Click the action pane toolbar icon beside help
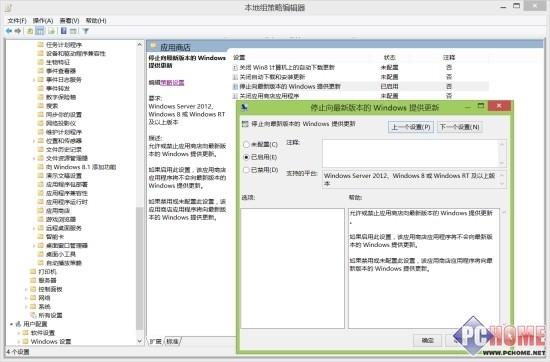 73,31
